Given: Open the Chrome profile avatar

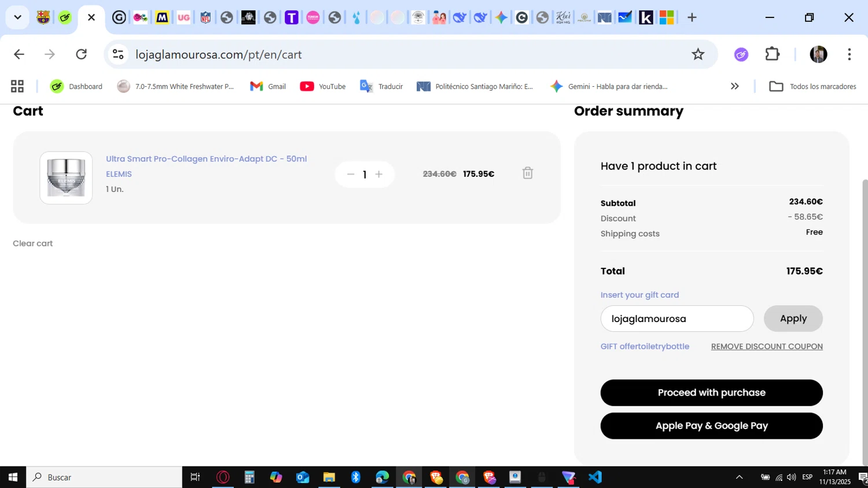Looking at the screenshot, I should coord(818,54).
